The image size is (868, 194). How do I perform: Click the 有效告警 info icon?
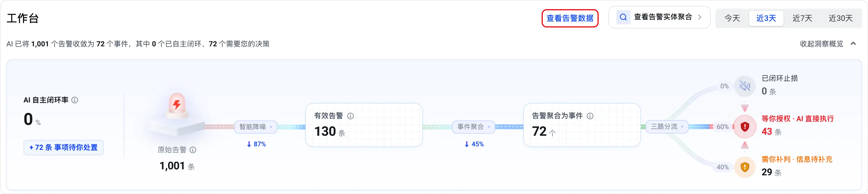(x=350, y=116)
